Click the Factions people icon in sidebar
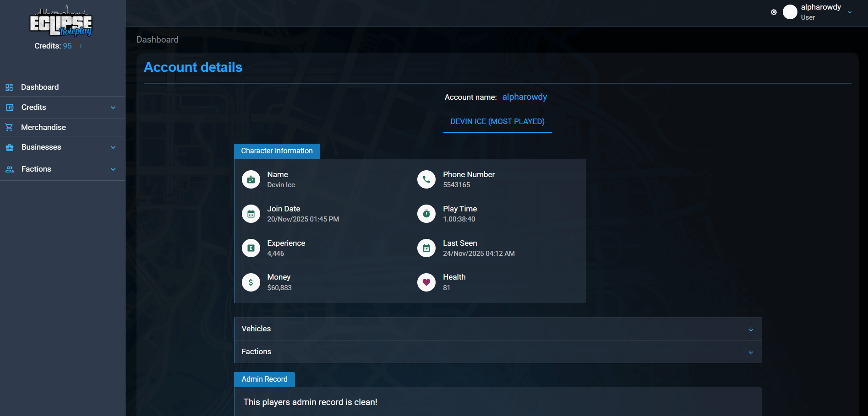 (x=10, y=169)
